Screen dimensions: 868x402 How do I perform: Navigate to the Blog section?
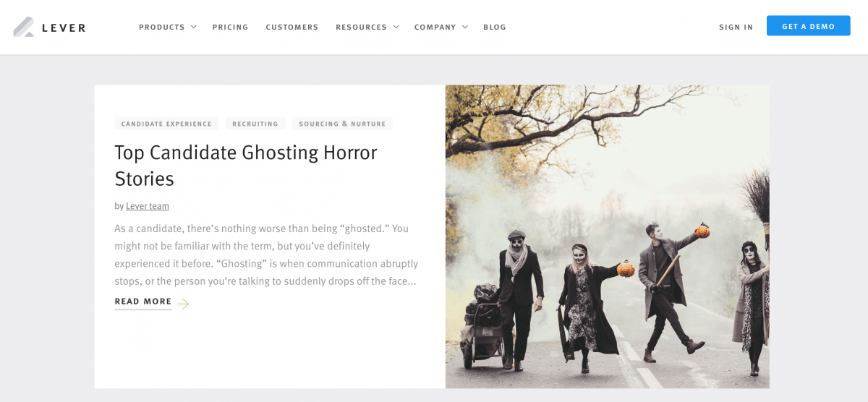coord(495,27)
